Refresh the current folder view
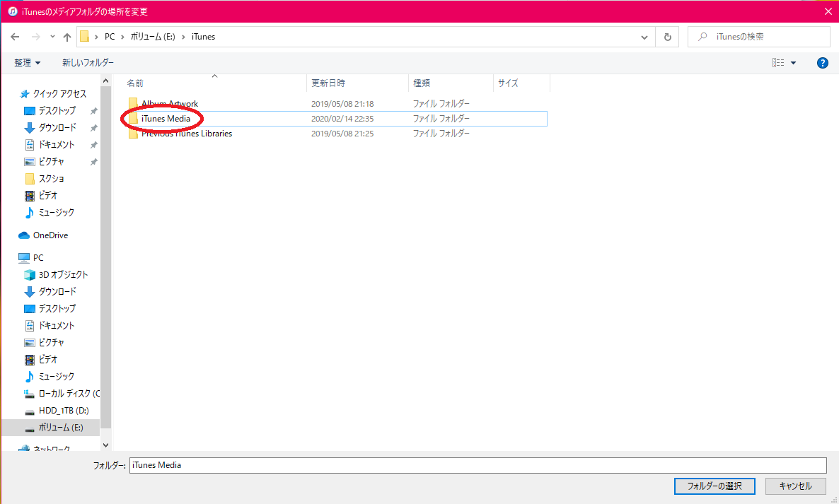 pos(667,37)
